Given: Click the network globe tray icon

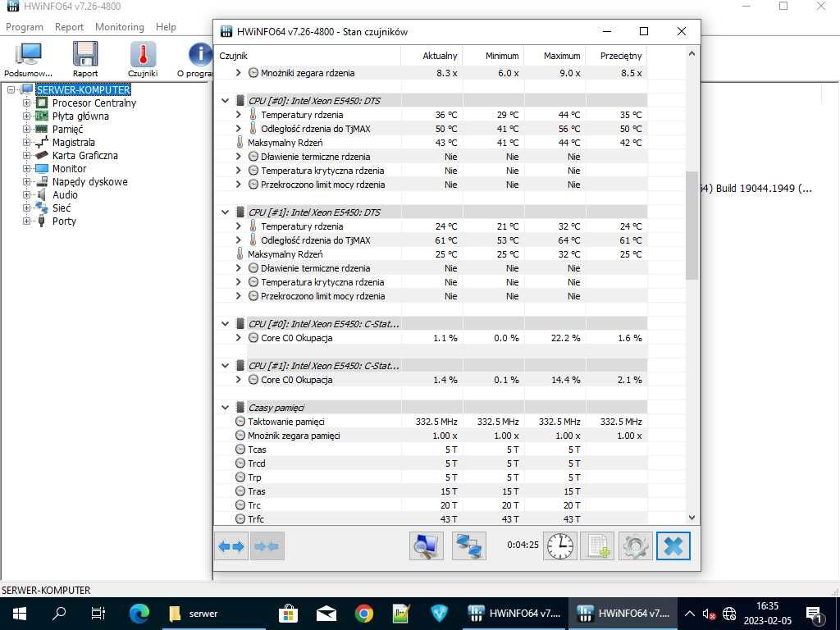Looking at the screenshot, I should [x=729, y=614].
